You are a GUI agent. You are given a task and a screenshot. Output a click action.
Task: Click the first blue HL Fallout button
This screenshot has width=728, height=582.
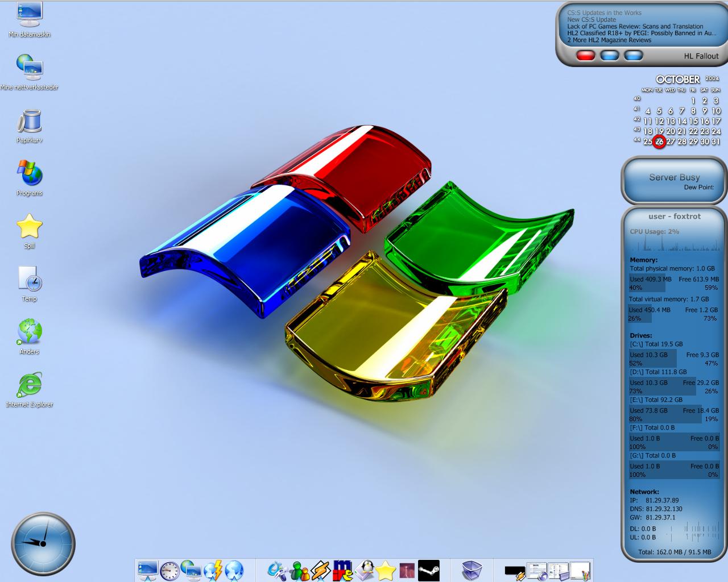click(609, 56)
